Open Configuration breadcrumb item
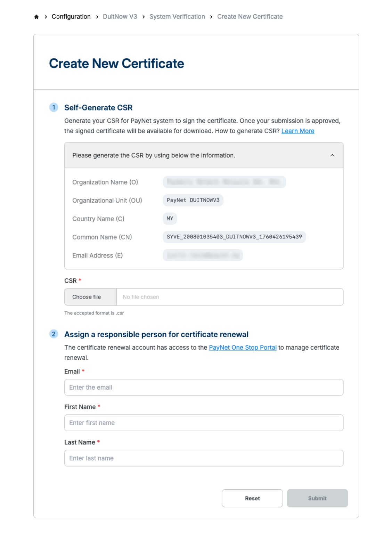This screenshot has height=555, width=392. pos(71,17)
